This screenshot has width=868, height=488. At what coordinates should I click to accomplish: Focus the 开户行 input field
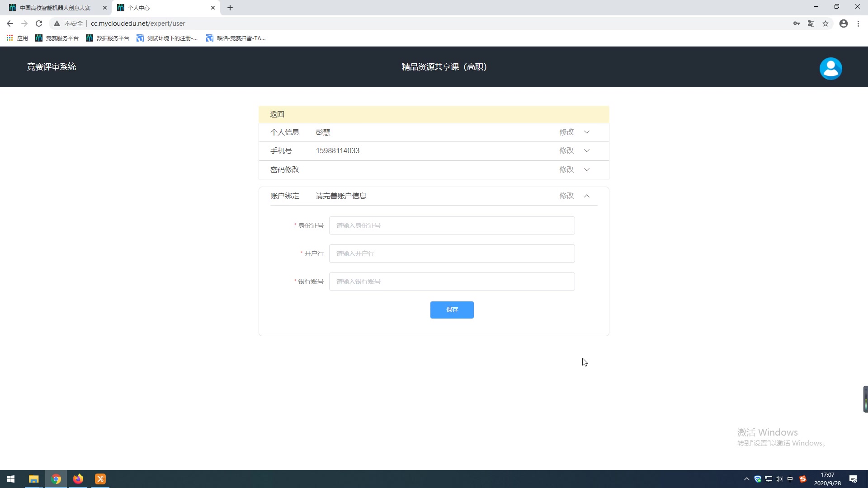click(452, 253)
